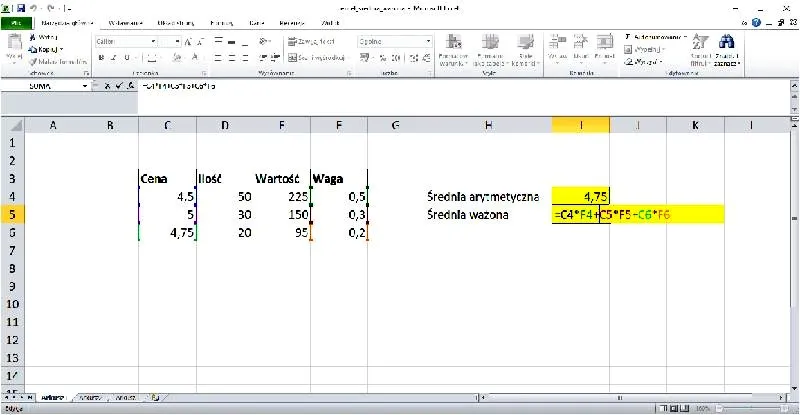This screenshot has height=415, width=800.
Task: Click the Increase Font Size icon
Action: [x=188, y=42]
